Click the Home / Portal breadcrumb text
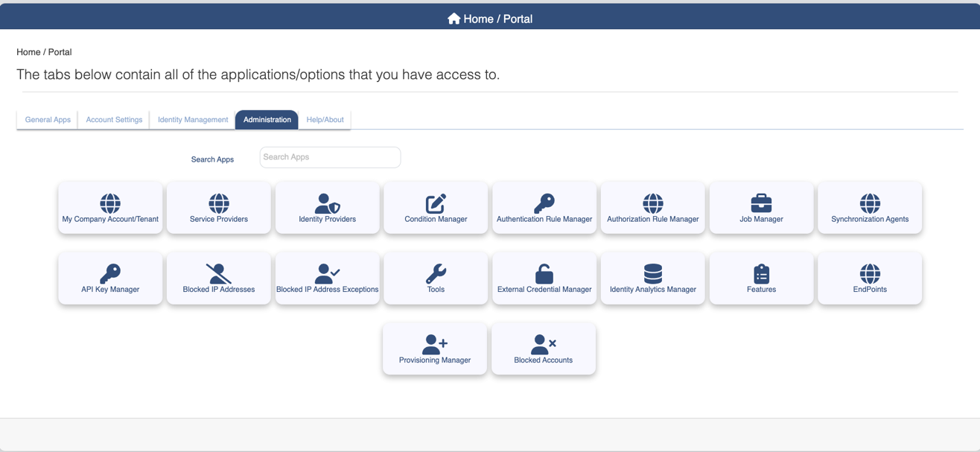 pyautogui.click(x=44, y=52)
